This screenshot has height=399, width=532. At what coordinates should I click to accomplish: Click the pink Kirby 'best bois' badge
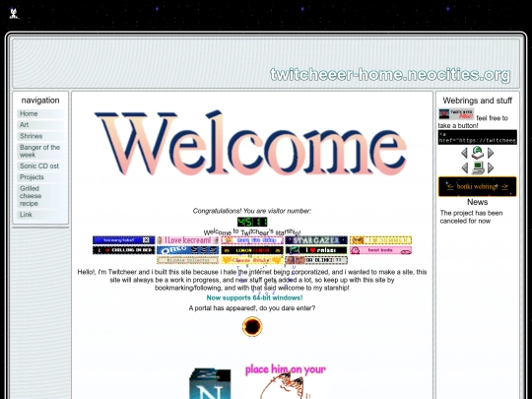[380, 250]
